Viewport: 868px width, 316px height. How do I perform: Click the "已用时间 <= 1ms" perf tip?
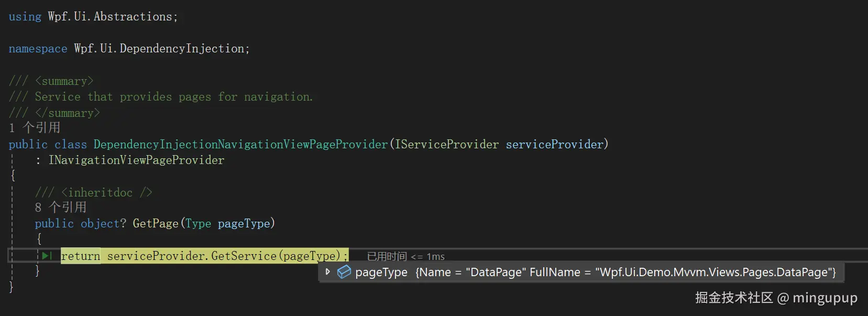(406, 256)
